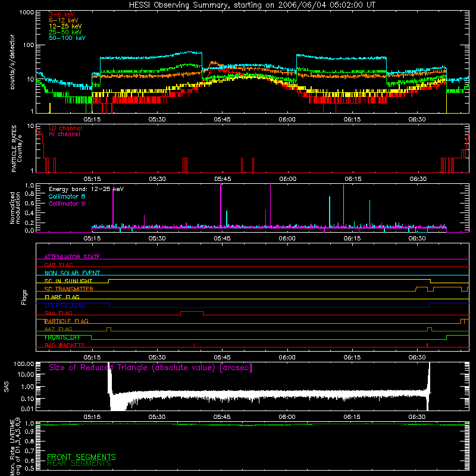Screen dimensions: 476x476
Task: Select the Collimator 8 legend label
Action: click(x=67, y=196)
